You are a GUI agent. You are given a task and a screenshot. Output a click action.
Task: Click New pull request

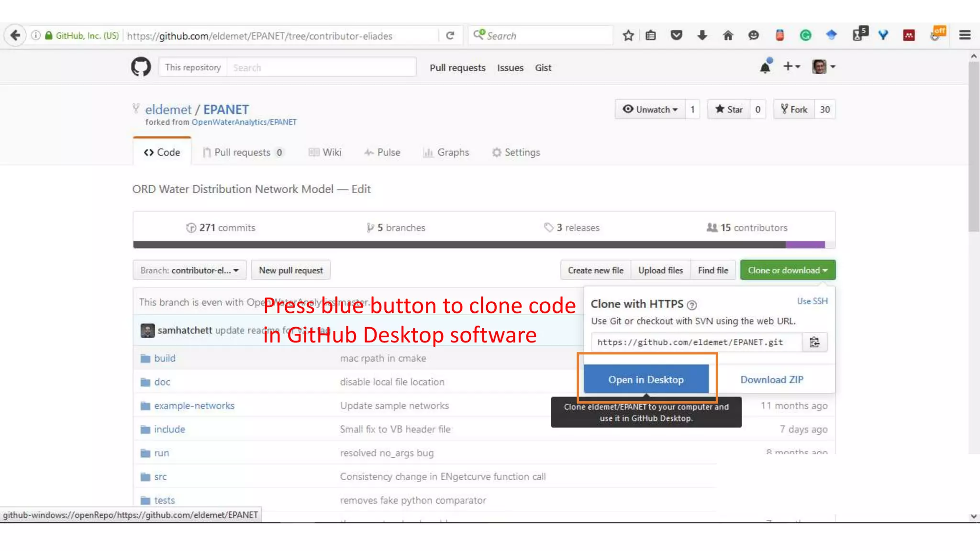[290, 270]
